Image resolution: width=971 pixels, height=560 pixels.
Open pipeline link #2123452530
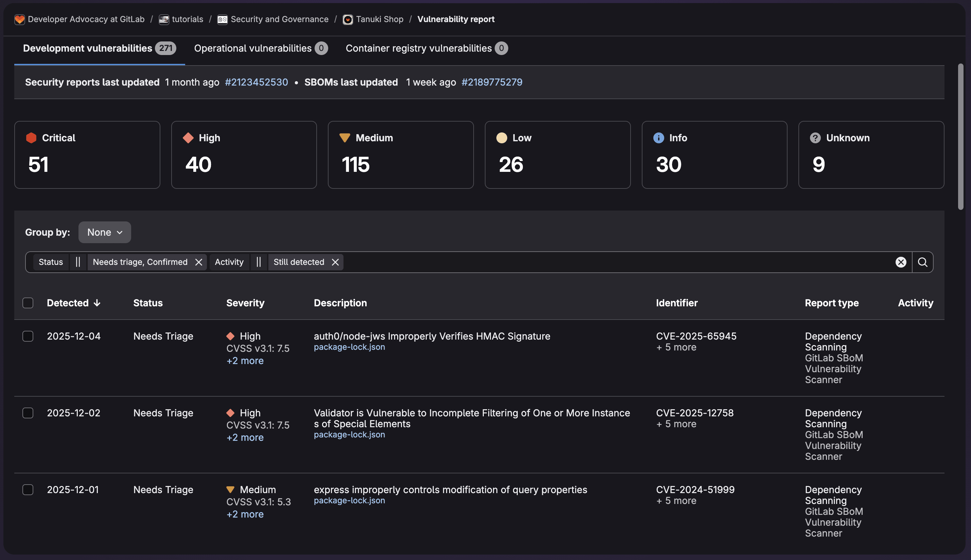pyautogui.click(x=256, y=82)
